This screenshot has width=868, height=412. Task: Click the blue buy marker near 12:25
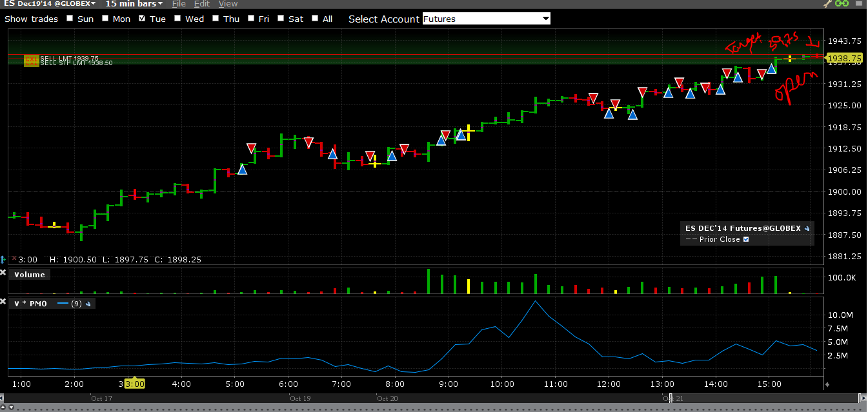click(x=632, y=115)
